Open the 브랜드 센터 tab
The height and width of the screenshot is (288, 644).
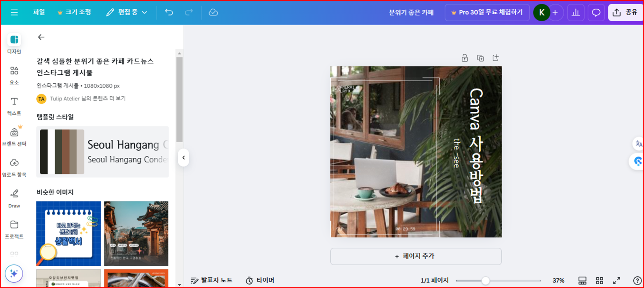click(x=14, y=136)
